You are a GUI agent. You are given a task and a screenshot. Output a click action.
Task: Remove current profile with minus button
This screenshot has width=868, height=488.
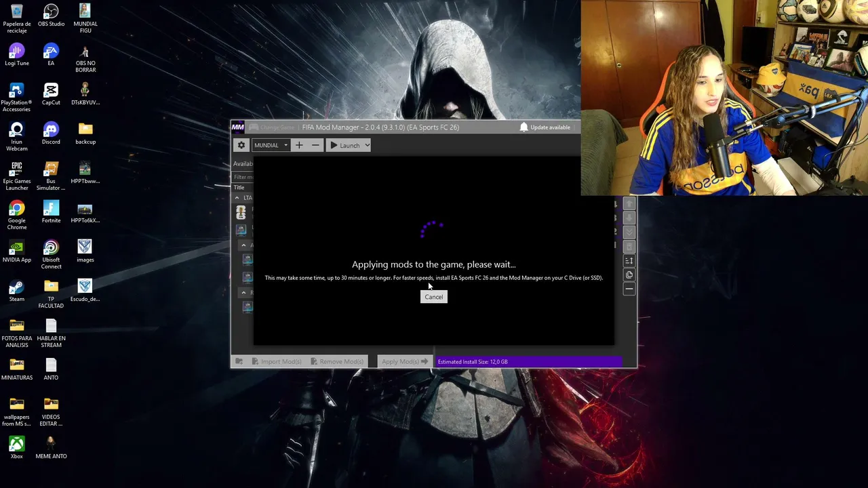tap(315, 145)
